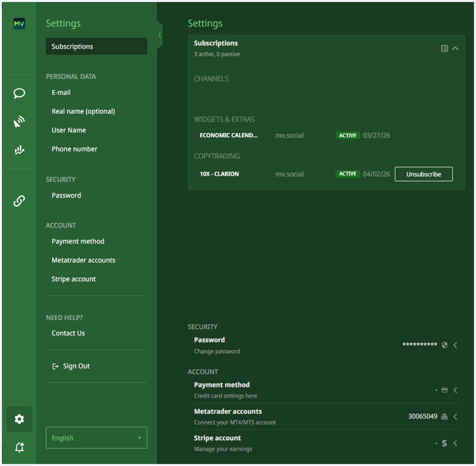This screenshot has height=466, width=476.
Task: Click Sign Out link
Action: [x=76, y=366]
